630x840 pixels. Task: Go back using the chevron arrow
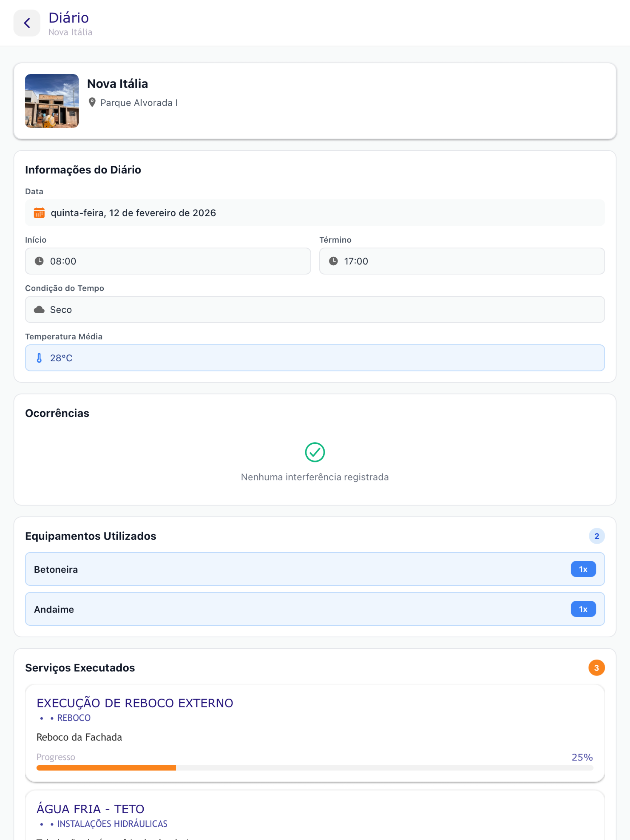pos(26,23)
